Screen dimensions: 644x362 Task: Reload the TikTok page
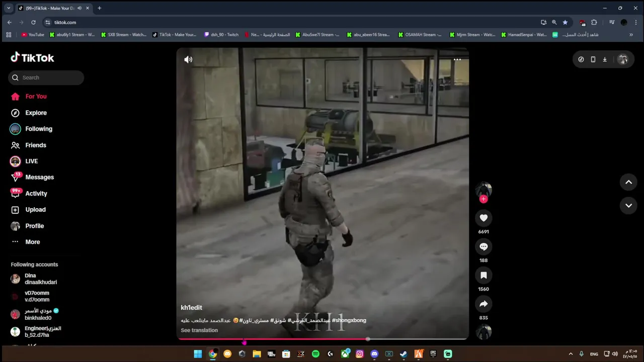click(33, 22)
